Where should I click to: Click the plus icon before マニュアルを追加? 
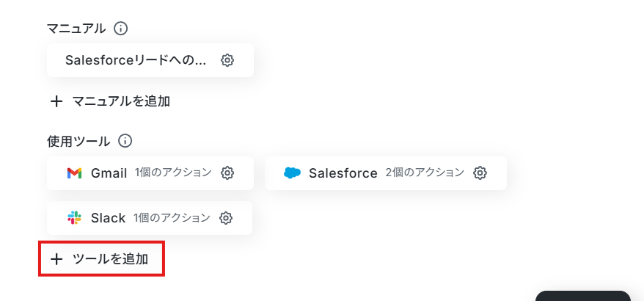pos(56,101)
